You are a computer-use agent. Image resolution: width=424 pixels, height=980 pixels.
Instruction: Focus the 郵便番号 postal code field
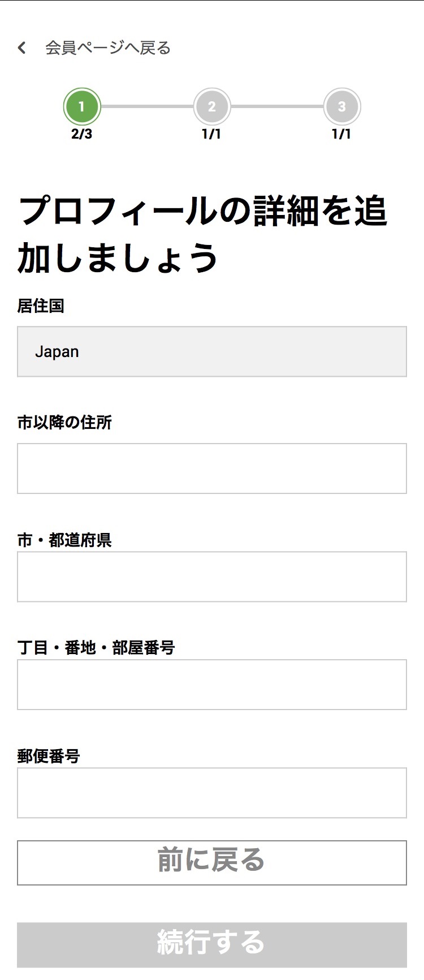(212, 793)
